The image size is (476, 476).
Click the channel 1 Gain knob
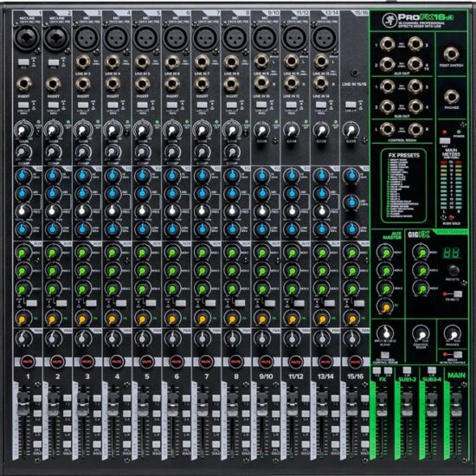tap(23, 130)
